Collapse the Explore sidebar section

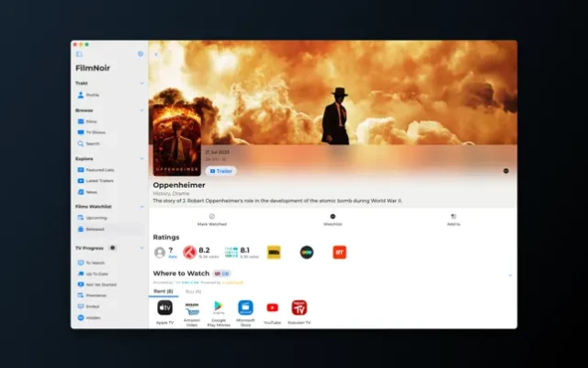click(141, 158)
